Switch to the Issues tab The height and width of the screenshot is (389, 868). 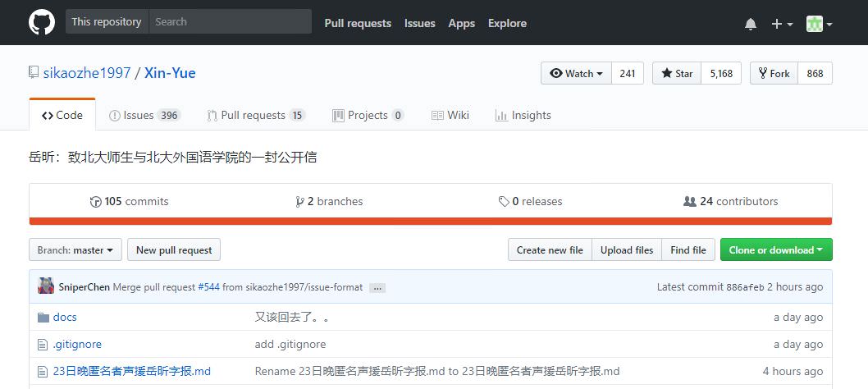pos(145,115)
